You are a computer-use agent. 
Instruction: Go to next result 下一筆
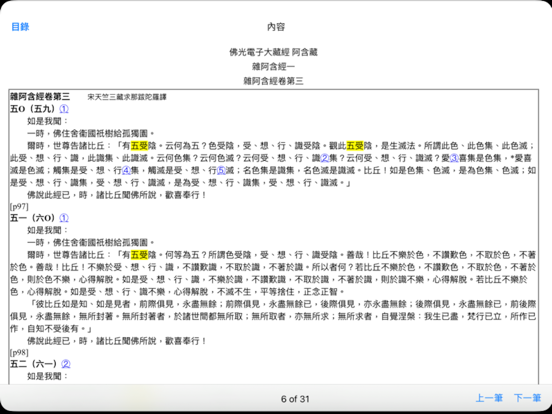(x=527, y=398)
